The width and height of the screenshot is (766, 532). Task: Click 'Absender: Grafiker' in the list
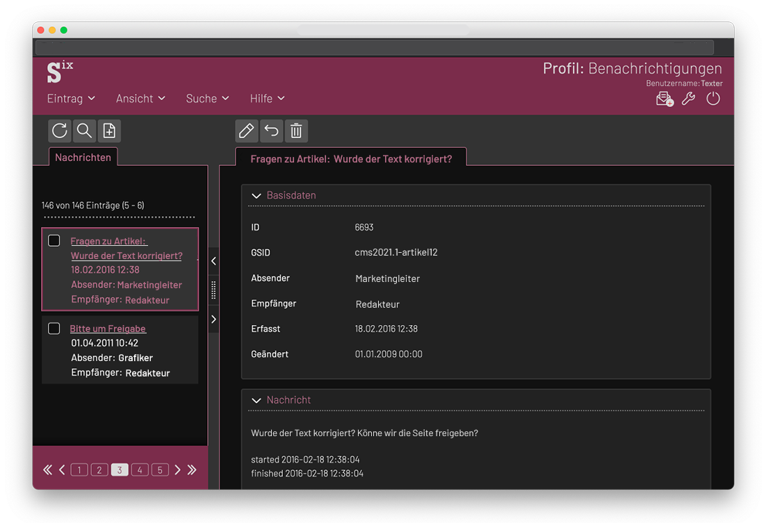click(112, 358)
